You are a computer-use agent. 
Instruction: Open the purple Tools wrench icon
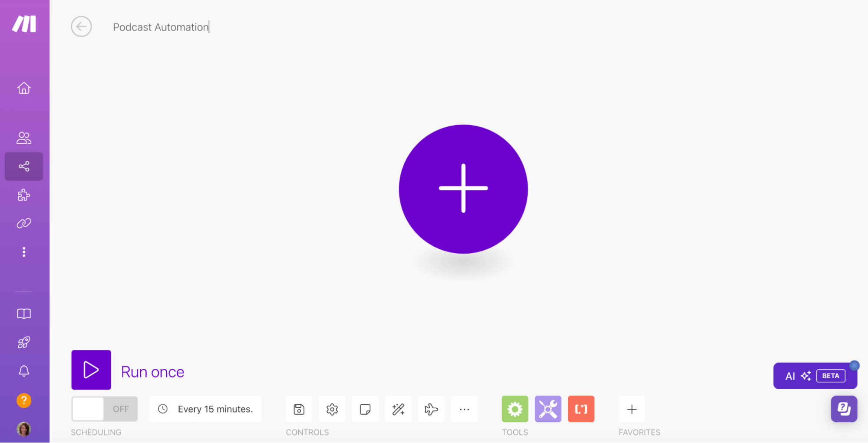tap(548, 409)
